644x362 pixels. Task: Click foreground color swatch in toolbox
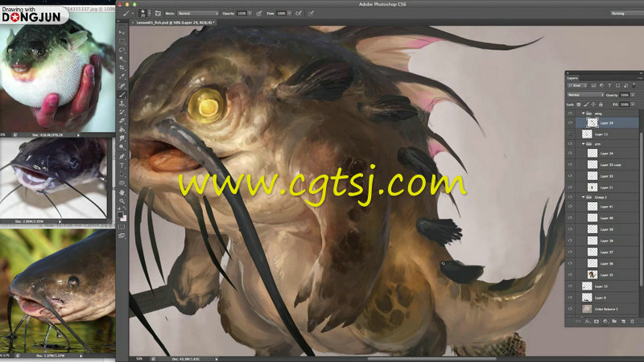tap(120, 215)
